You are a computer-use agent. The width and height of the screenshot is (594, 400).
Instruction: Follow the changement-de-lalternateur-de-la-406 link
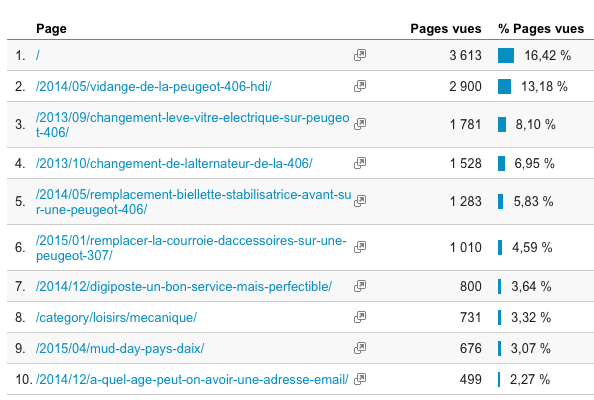point(174,164)
